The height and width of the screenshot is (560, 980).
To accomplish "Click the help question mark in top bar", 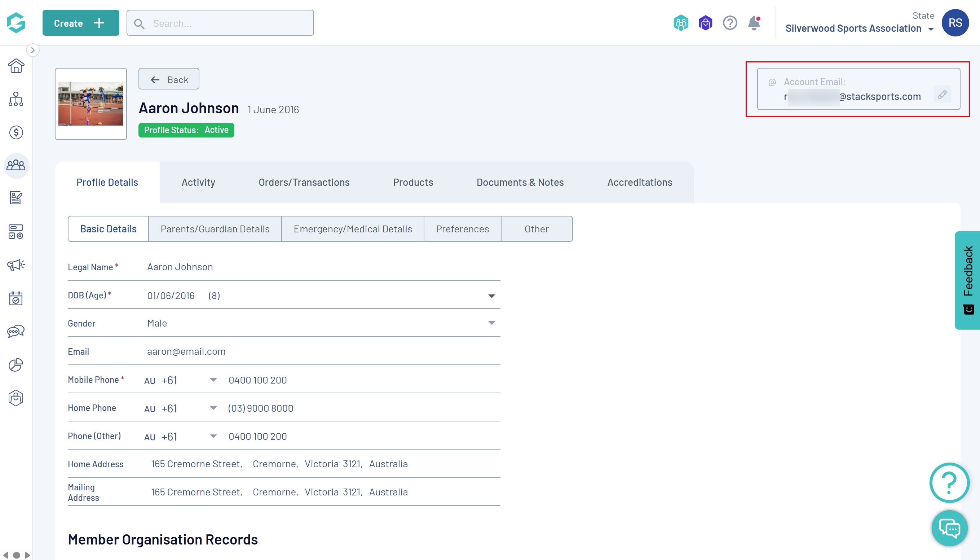I will pyautogui.click(x=730, y=23).
